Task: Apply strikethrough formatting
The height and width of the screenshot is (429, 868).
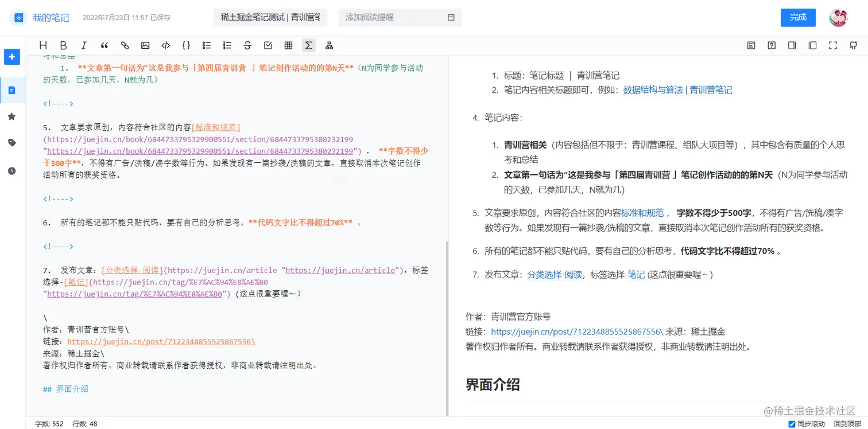Action: (x=247, y=45)
